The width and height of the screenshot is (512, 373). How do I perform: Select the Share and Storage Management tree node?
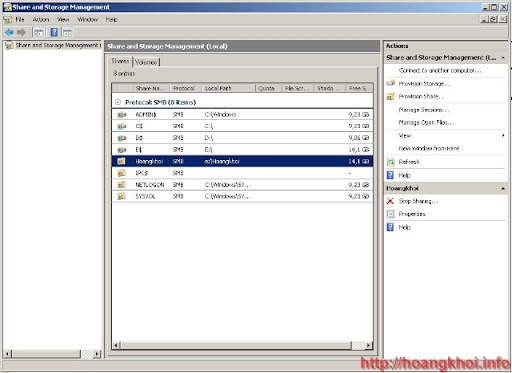tap(58, 45)
